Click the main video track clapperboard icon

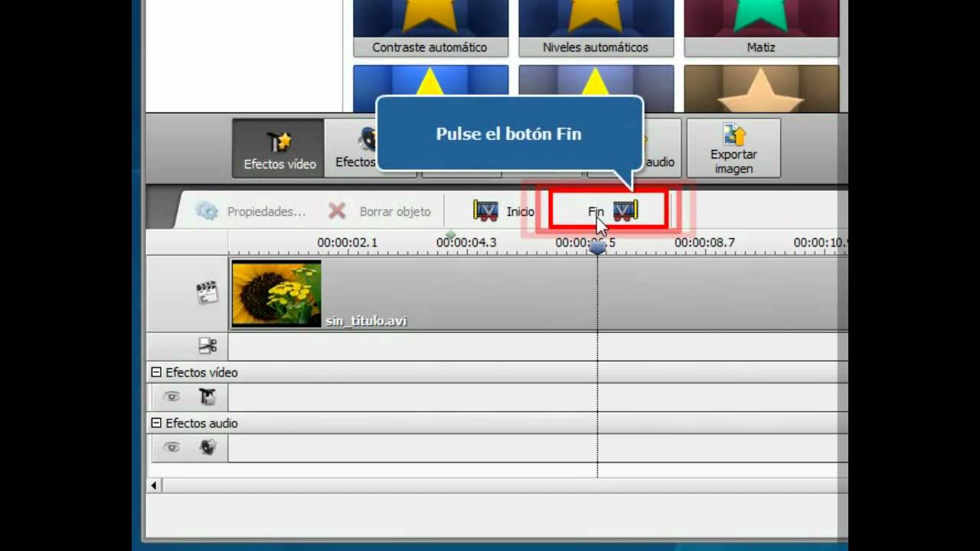coord(207,293)
